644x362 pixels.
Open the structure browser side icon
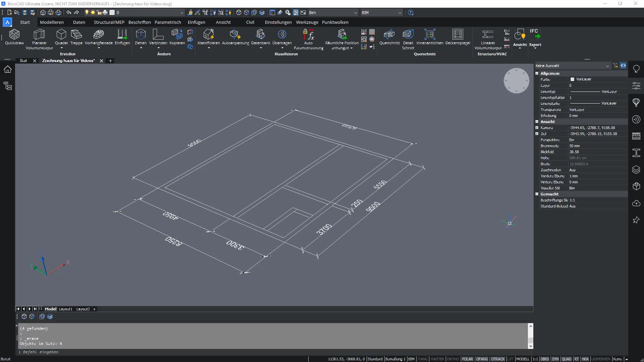click(8, 86)
